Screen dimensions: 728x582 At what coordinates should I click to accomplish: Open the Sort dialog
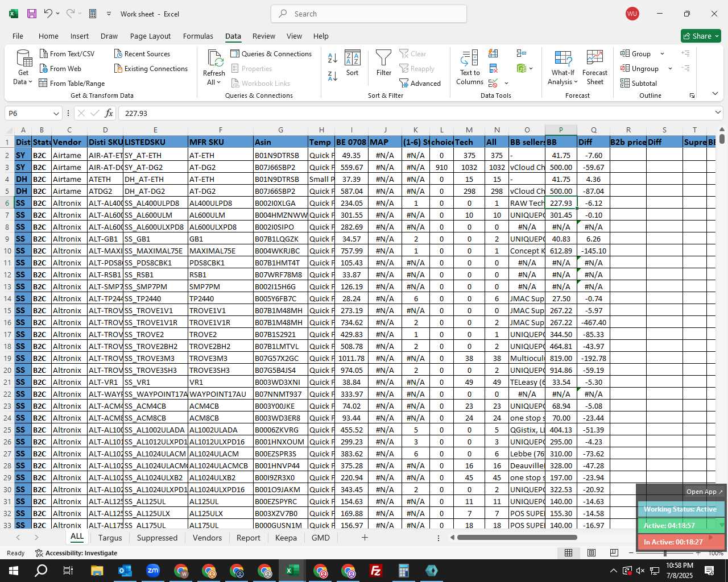(353, 63)
